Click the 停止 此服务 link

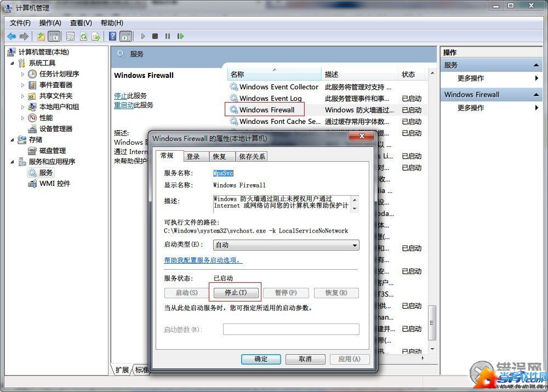tap(121, 96)
